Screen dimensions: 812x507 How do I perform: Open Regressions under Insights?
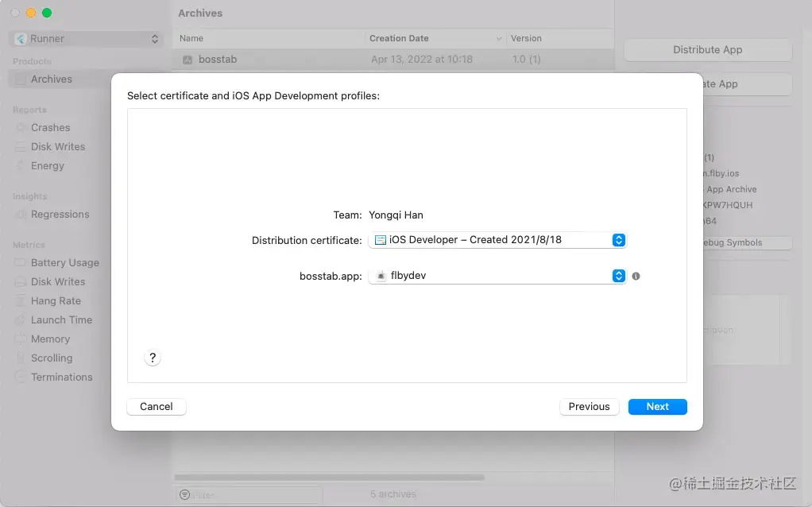click(60, 214)
